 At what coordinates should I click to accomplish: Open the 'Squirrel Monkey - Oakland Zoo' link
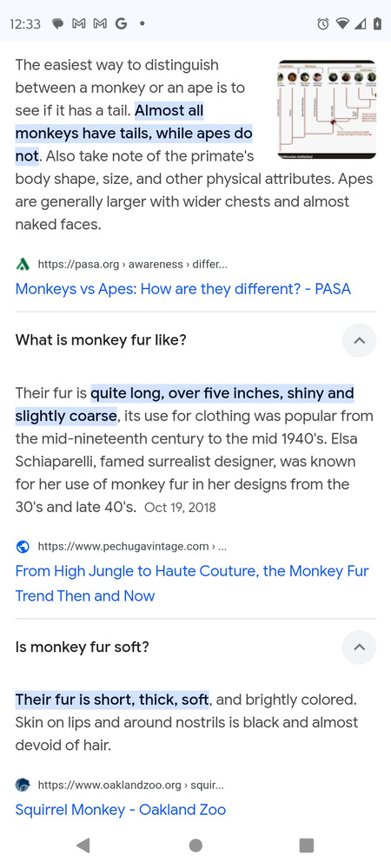tap(121, 809)
